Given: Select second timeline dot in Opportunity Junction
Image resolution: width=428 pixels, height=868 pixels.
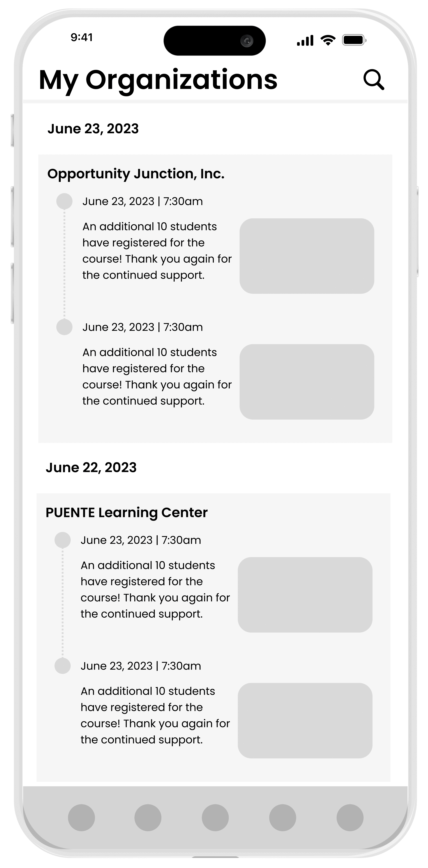Looking at the screenshot, I should (64, 327).
